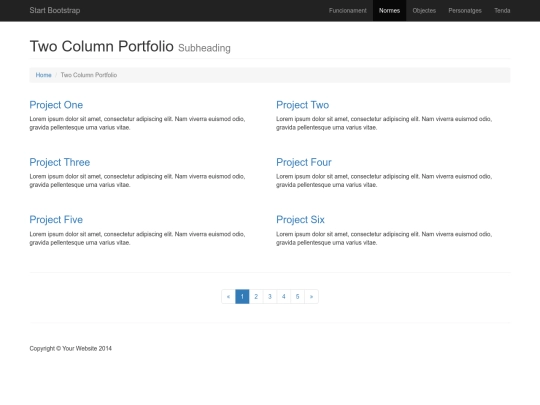The height and width of the screenshot is (405, 540).
Task: Visit the Tenda nav link
Action: point(502,10)
